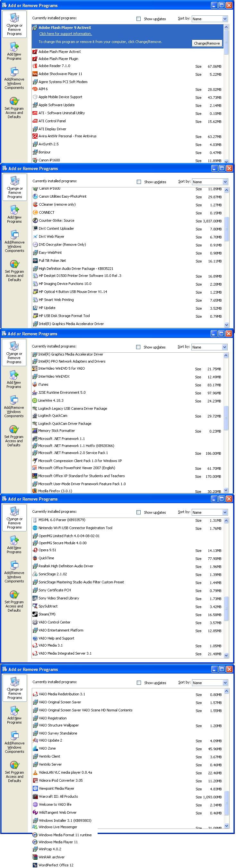
Task: Select 'Videora iPod Converter 3.05' row
Action: pos(128,781)
